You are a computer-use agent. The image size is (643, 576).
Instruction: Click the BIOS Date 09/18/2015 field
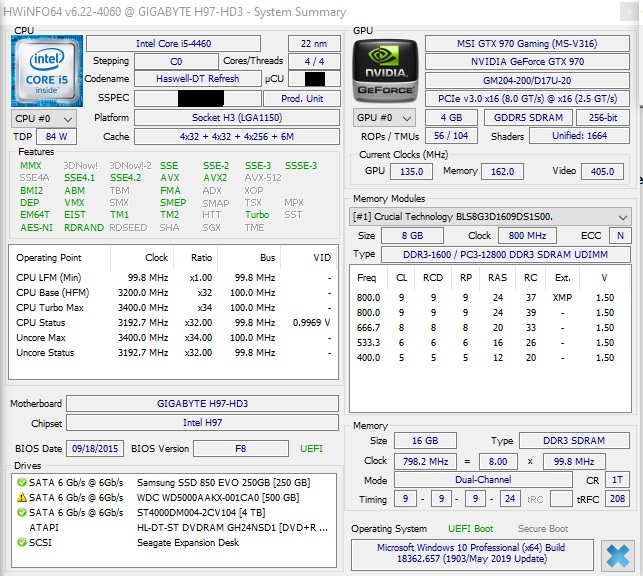pyautogui.click(x=95, y=449)
